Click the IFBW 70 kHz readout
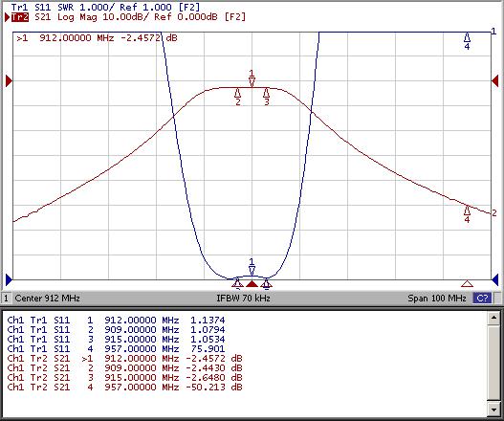Image resolution: width=504 pixels, height=421 pixels. point(243,299)
